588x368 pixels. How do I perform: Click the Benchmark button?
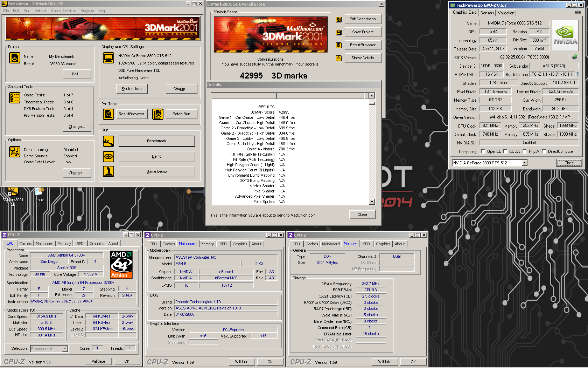pos(156,141)
